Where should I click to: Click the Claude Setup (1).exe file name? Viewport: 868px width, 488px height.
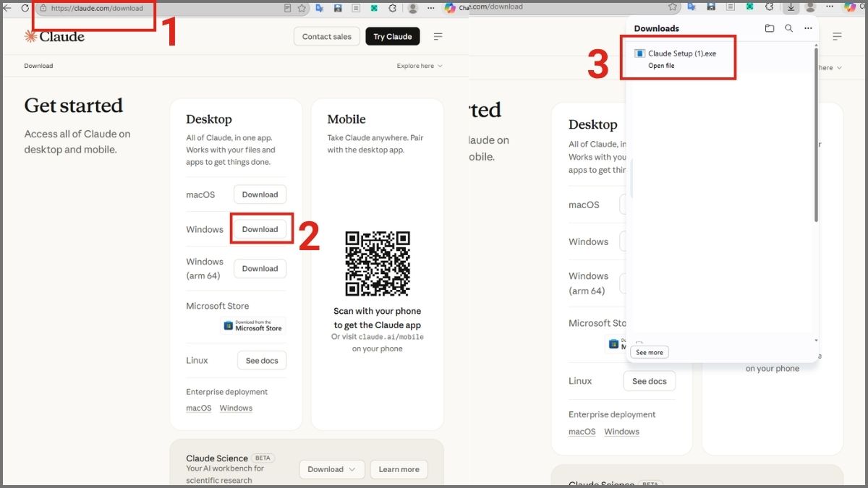click(682, 53)
